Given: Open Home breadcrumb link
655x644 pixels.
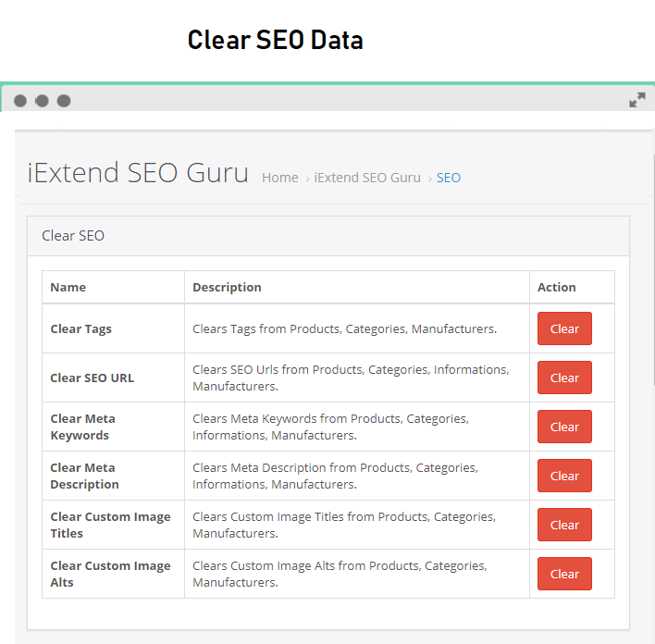Looking at the screenshot, I should click(x=280, y=178).
